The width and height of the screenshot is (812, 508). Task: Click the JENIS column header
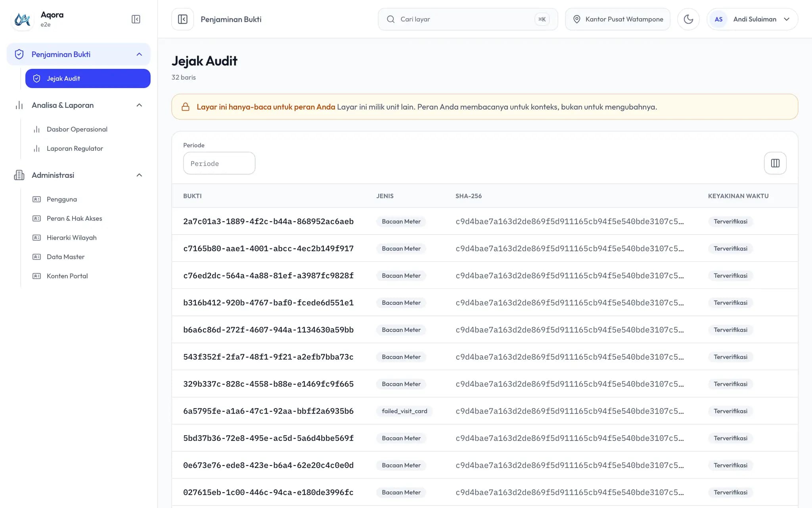point(385,196)
